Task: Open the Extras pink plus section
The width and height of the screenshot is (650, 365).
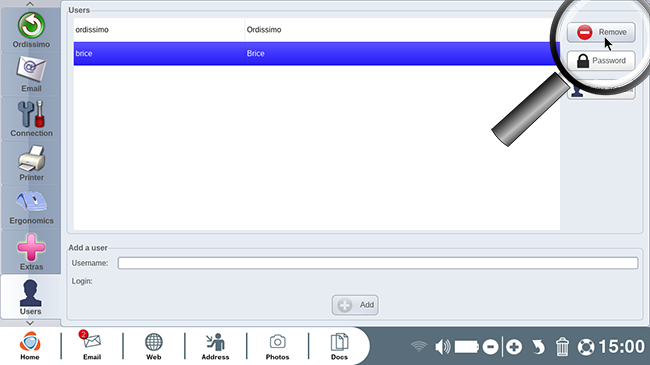Action: [x=31, y=252]
